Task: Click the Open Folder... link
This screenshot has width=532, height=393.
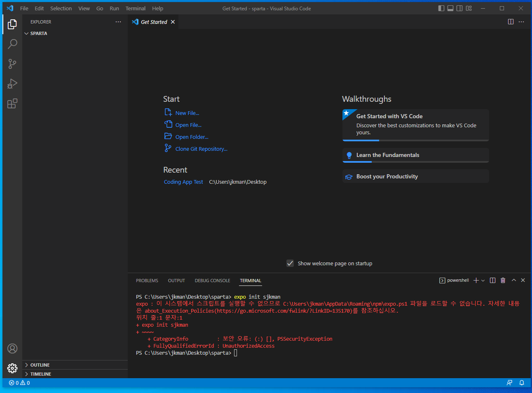Action: click(x=192, y=137)
